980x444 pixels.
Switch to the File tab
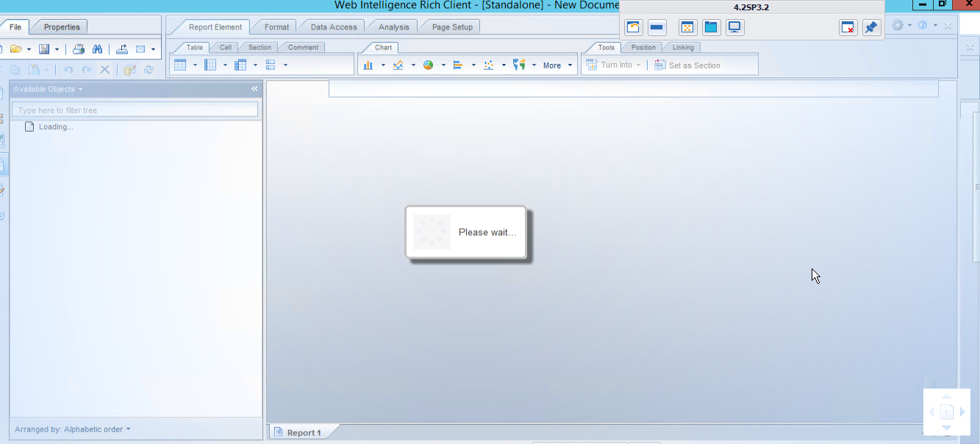(15, 27)
